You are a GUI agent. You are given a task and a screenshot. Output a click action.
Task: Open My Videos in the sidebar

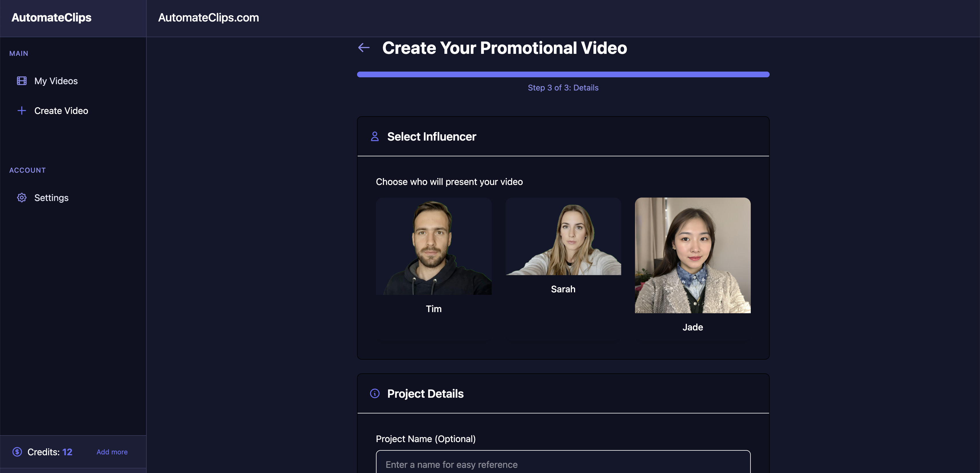[x=56, y=81]
